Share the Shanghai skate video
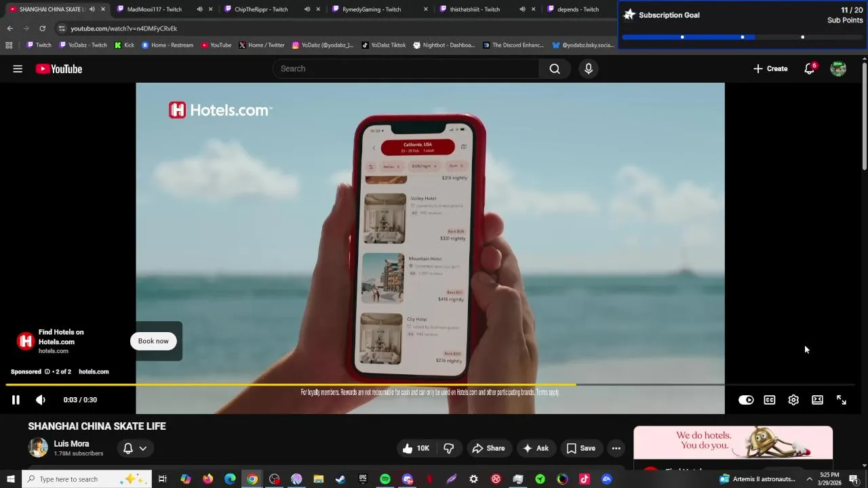868x488 pixels. point(488,448)
